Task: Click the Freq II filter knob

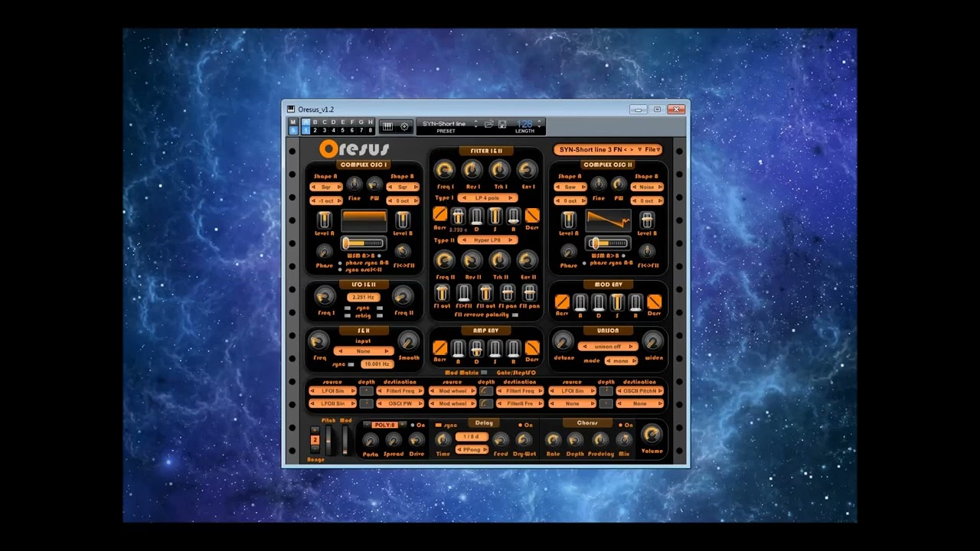Action: click(444, 260)
